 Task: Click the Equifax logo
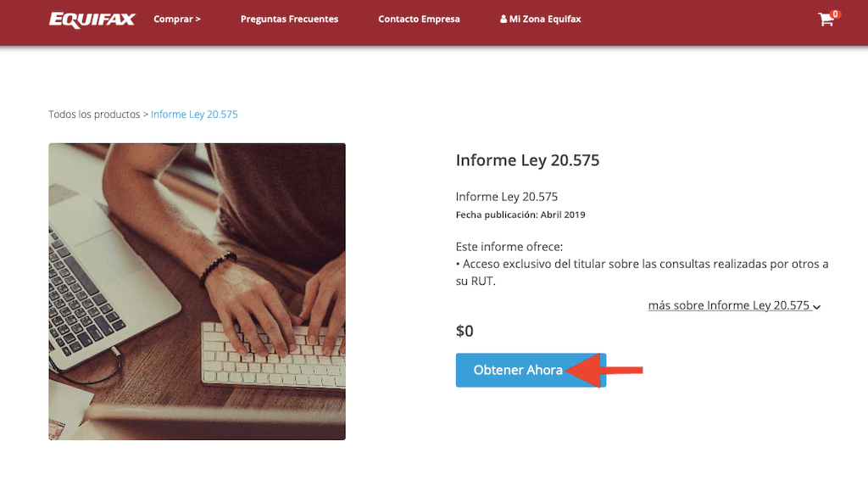tap(92, 20)
